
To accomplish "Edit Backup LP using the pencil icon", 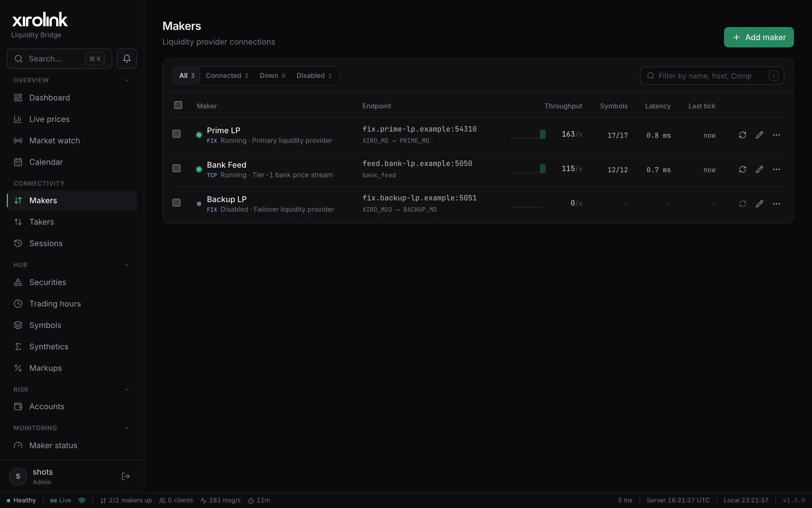I will (x=759, y=204).
